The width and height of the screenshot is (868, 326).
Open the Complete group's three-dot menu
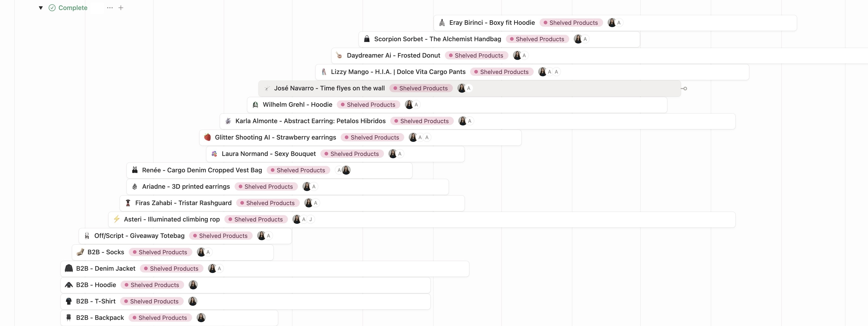[110, 8]
